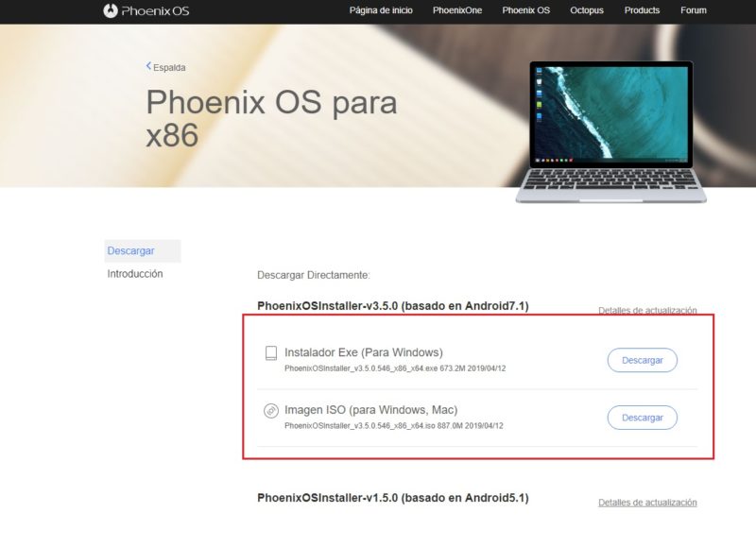Go to the Octopus page
756x547 pixels.
point(587,10)
